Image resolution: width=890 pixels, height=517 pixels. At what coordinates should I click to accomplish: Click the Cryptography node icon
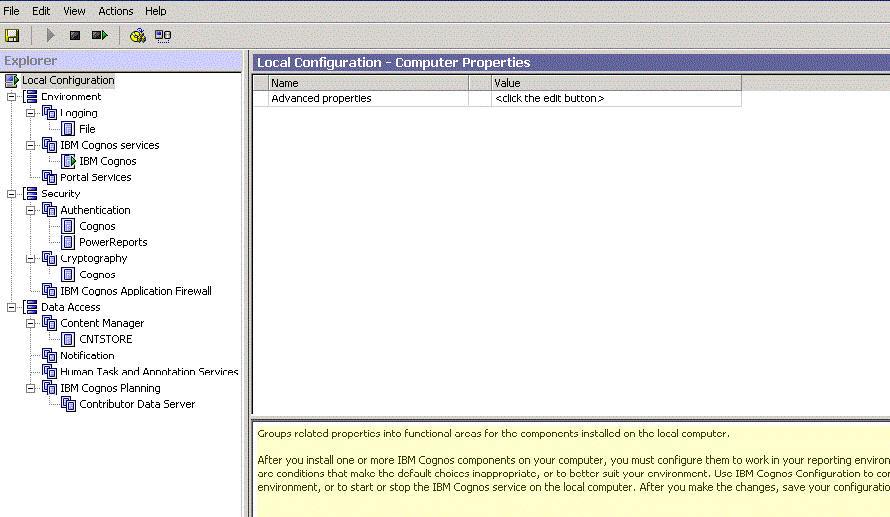[x=49, y=258]
